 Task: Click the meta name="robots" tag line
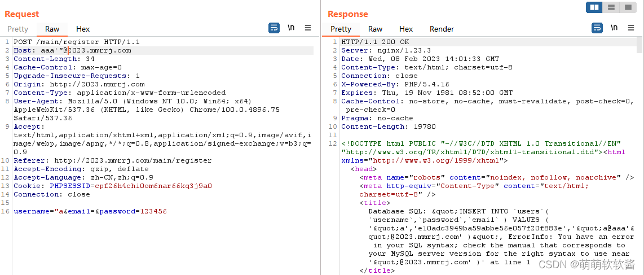point(497,177)
